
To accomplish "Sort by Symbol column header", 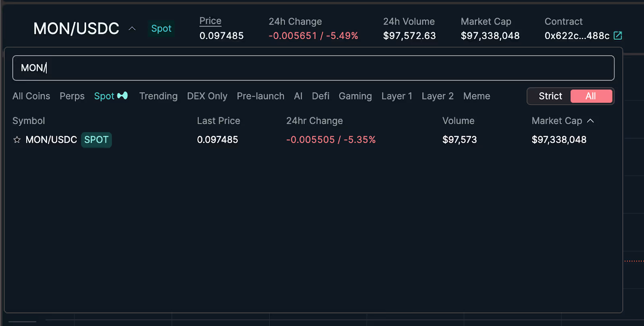I will (29, 121).
